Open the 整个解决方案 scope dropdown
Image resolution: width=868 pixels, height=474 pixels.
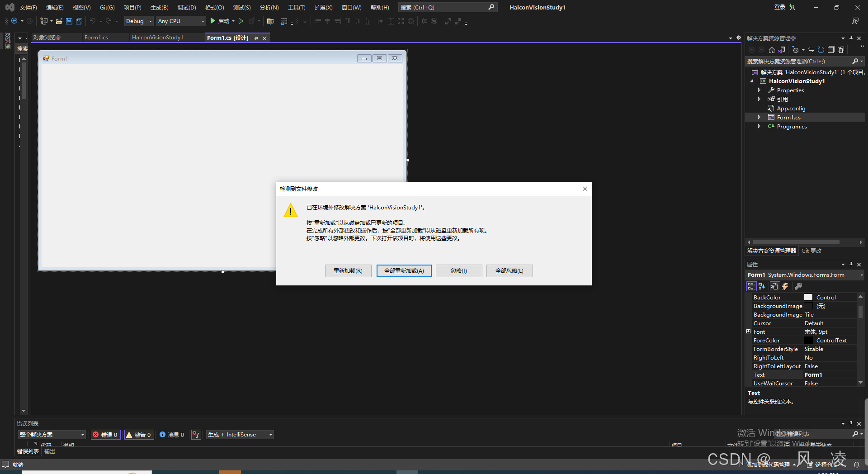point(52,435)
